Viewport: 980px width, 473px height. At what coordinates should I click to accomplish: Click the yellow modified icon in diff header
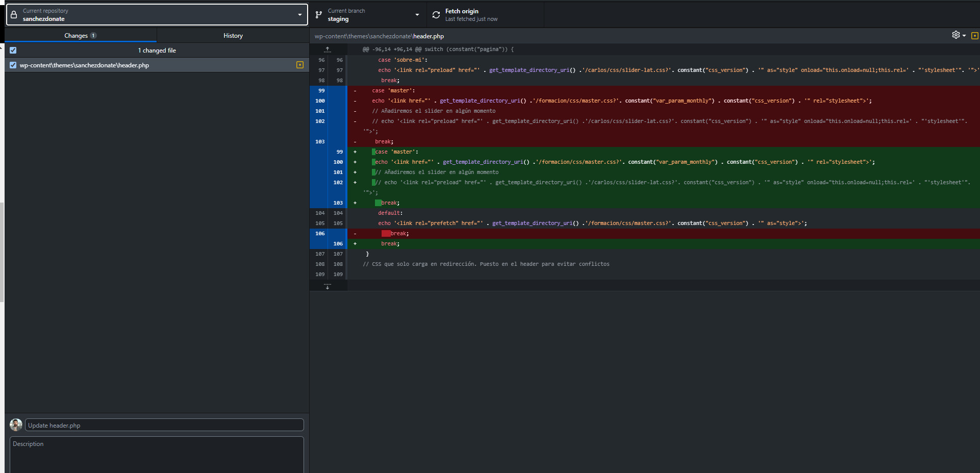coord(974,36)
